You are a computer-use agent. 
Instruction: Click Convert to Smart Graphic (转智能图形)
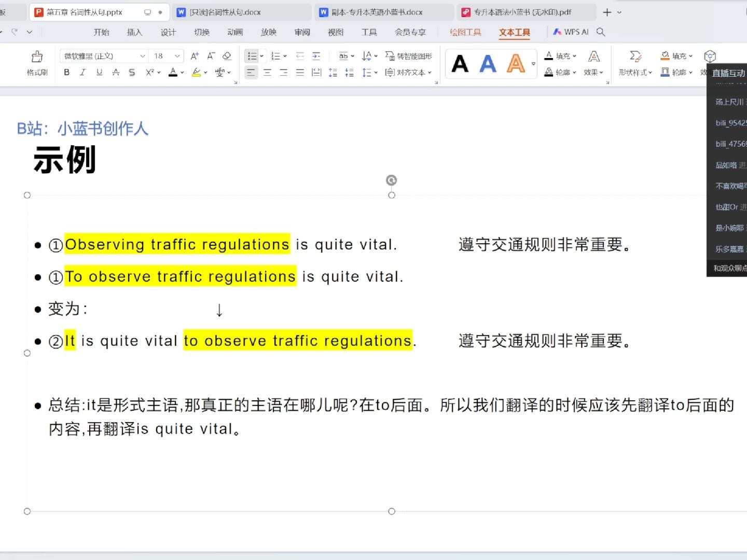pos(409,56)
